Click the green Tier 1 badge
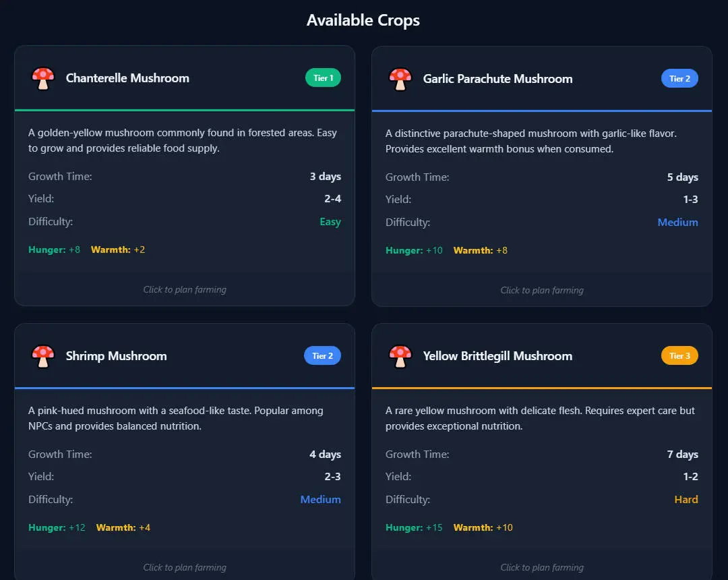Image resolution: width=728 pixels, height=580 pixels. [323, 78]
